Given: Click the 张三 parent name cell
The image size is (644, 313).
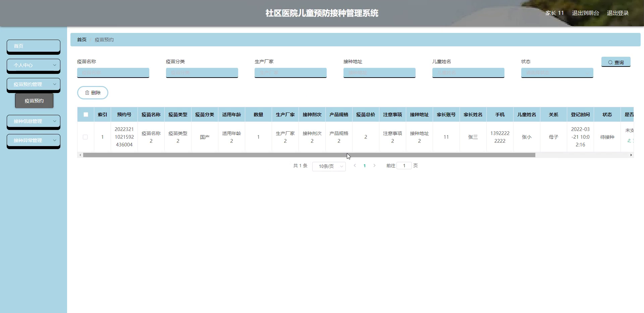Looking at the screenshot, I should pos(473,137).
